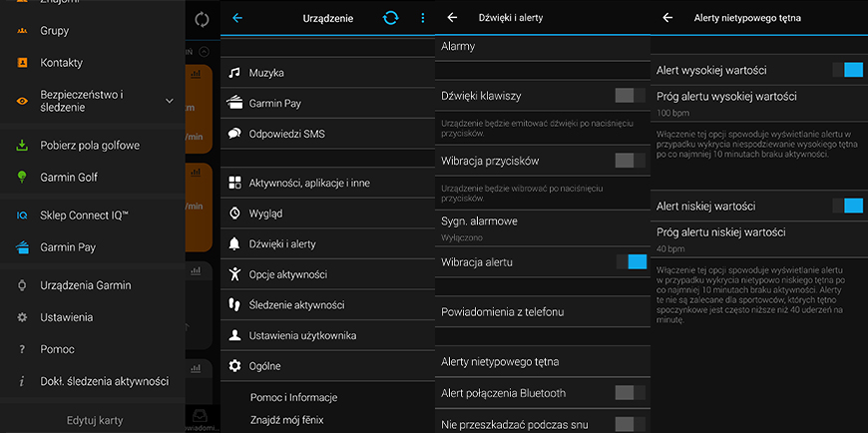This screenshot has height=433, width=868.
Task: Click the gray sync icon above the cards
Action: (x=203, y=19)
